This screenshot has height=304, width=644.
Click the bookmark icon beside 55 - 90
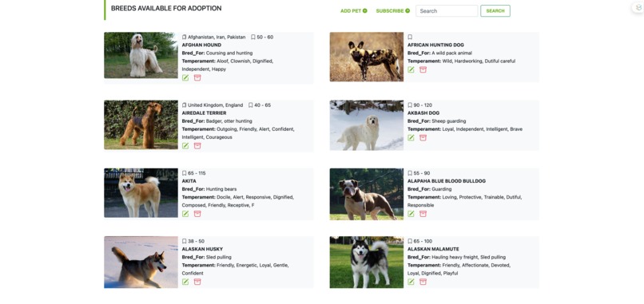pyautogui.click(x=410, y=173)
